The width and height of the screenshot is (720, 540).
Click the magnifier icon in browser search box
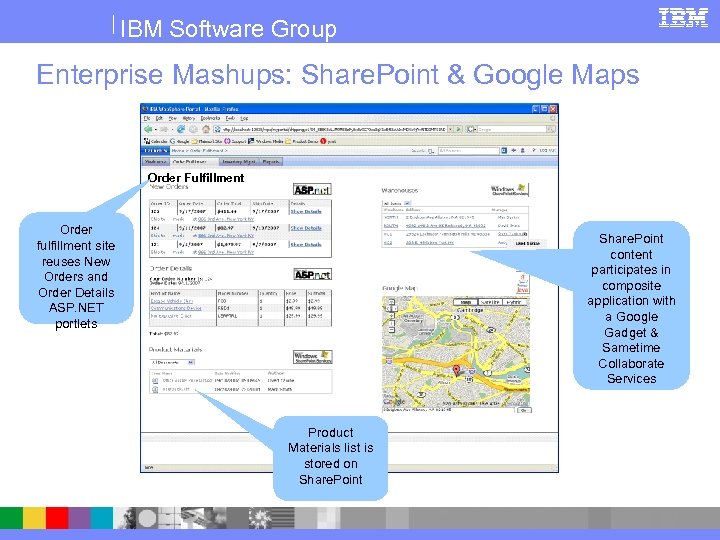pyautogui.click(x=551, y=129)
